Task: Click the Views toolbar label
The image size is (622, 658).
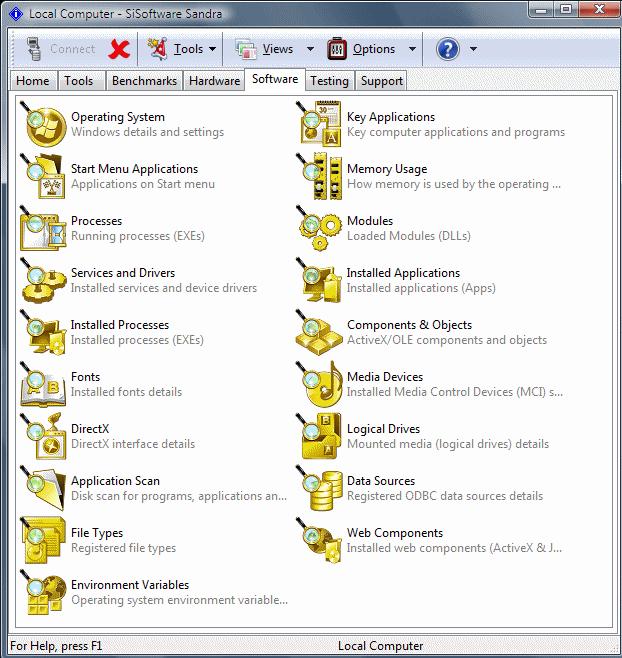Action: [278, 49]
